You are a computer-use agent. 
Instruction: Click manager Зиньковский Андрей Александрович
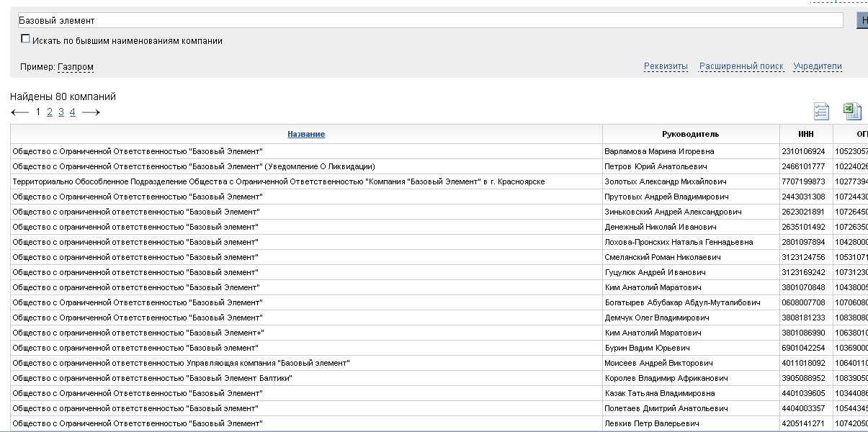[x=672, y=212]
